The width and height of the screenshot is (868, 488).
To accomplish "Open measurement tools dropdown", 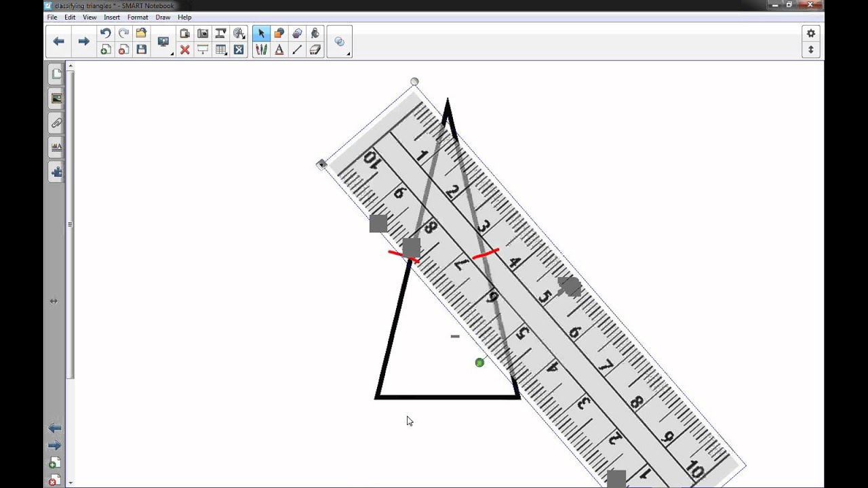I will click(239, 33).
